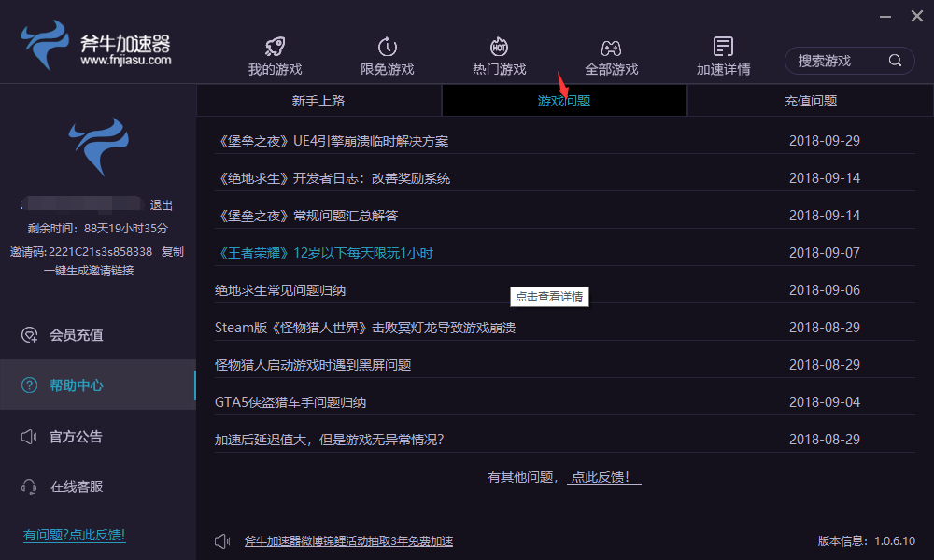Image resolution: width=934 pixels, height=560 pixels.
Task: Open 《王者荣耀》12岁以下每天限玩1小时 article
Action: coord(324,253)
